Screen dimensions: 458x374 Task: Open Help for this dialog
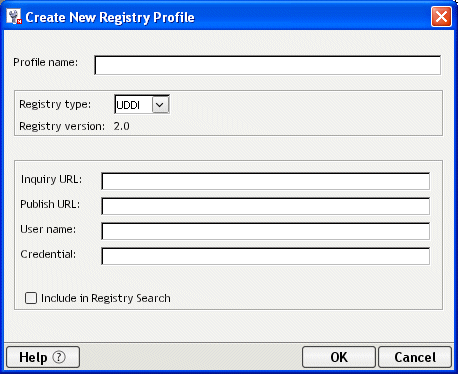click(x=43, y=357)
